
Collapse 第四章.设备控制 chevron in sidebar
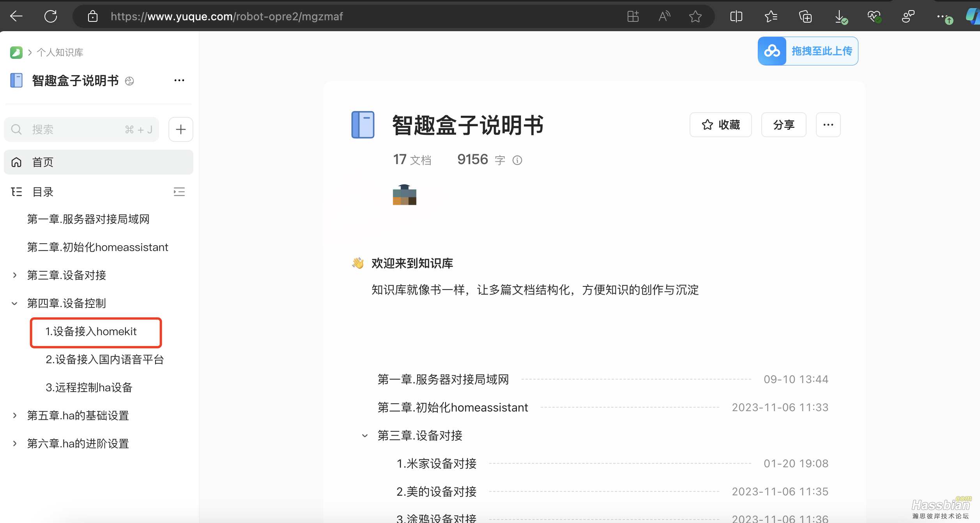[15, 303]
